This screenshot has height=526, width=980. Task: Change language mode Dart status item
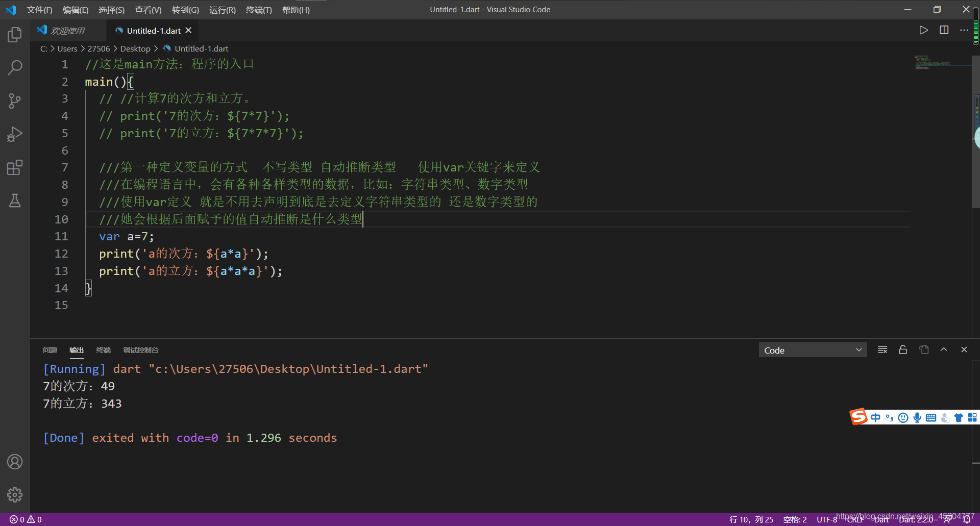click(881, 519)
